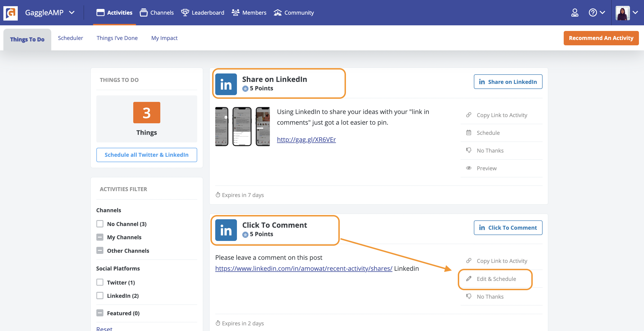Open the linkedin.com/in/amowat recent-activity link
The height and width of the screenshot is (331, 644).
[304, 269]
